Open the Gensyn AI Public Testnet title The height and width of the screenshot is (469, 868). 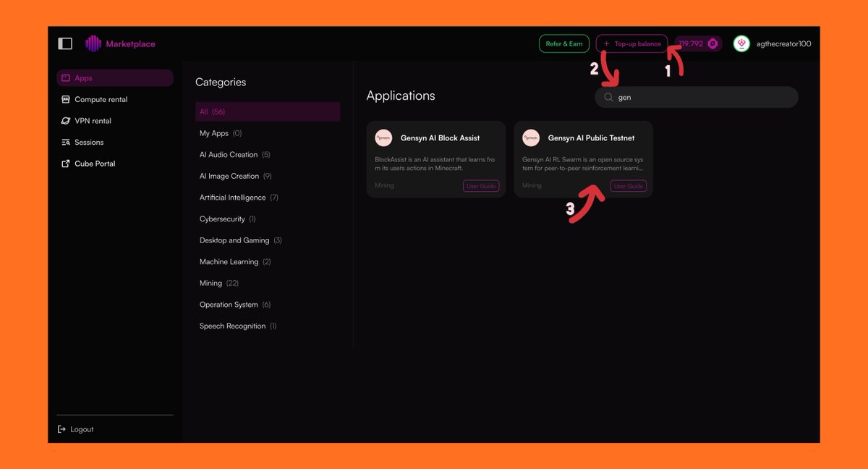(x=591, y=138)
